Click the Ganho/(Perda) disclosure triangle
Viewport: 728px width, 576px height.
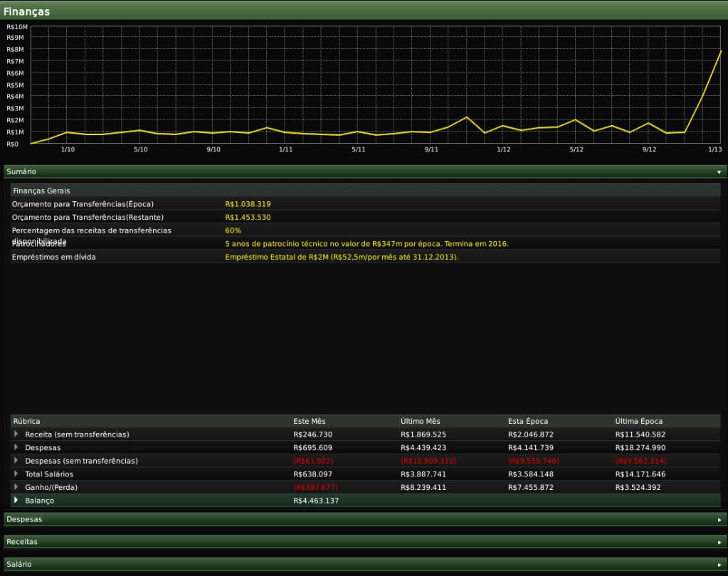point(16,487)
